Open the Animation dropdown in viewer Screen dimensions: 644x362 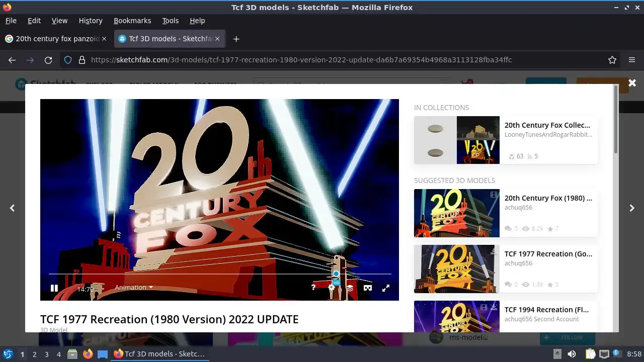coord(134,288)
